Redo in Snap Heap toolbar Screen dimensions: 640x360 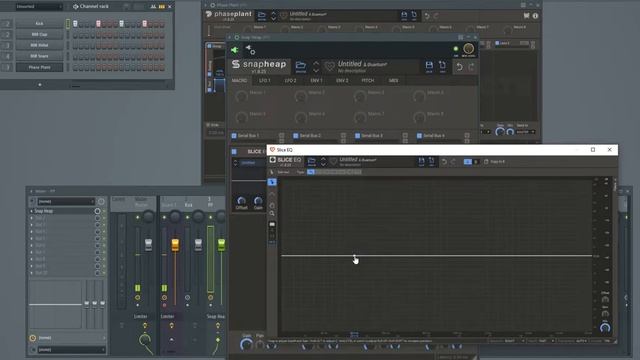tap(471, 67)
